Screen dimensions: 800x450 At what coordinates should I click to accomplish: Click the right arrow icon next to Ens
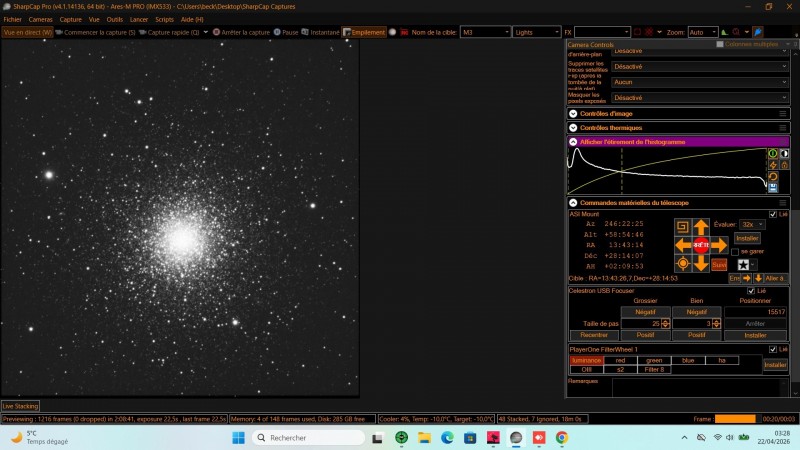[747, 278]
